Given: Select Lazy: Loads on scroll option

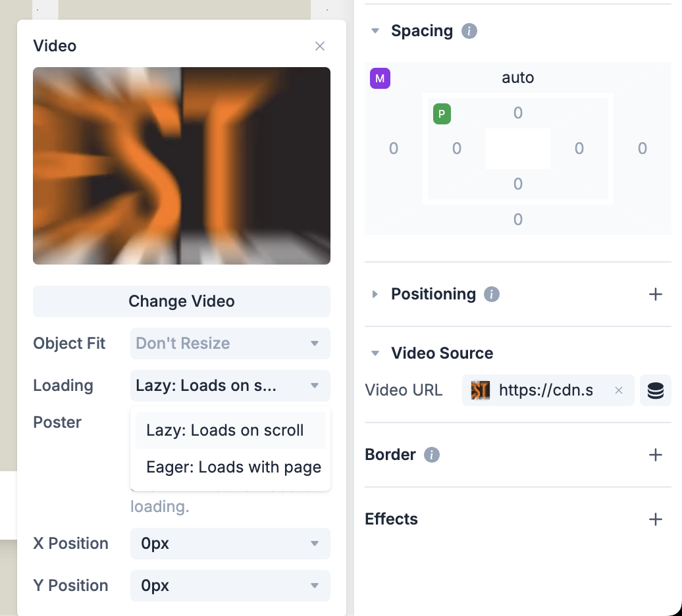Looking at the screenshot, I should [x=225, y=430].
